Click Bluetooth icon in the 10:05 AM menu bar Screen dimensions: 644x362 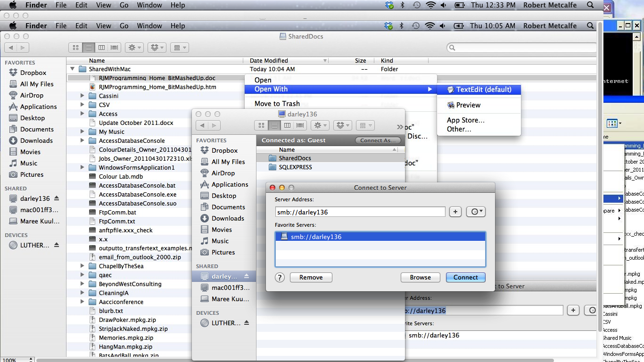click(402, 26)
